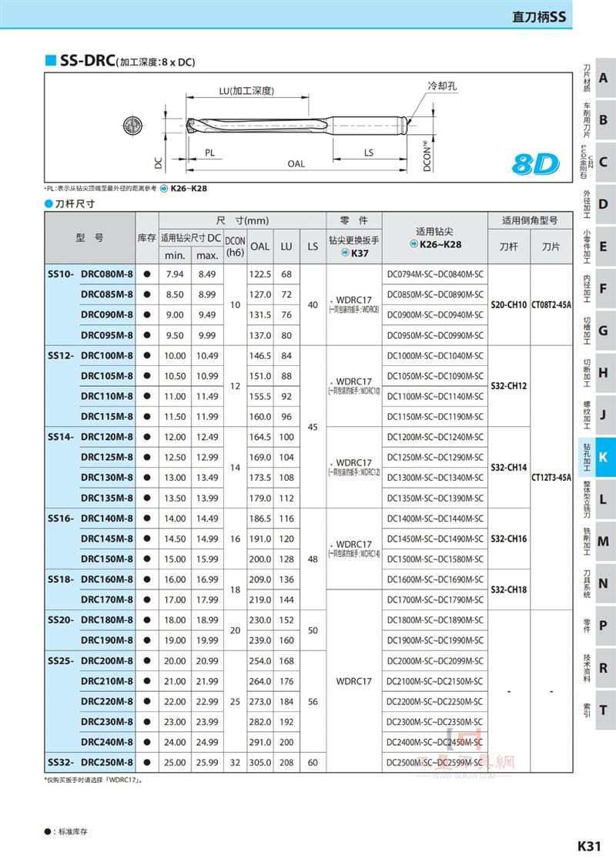Open the E 小零件加工 side tab

(x=598, y=246)
